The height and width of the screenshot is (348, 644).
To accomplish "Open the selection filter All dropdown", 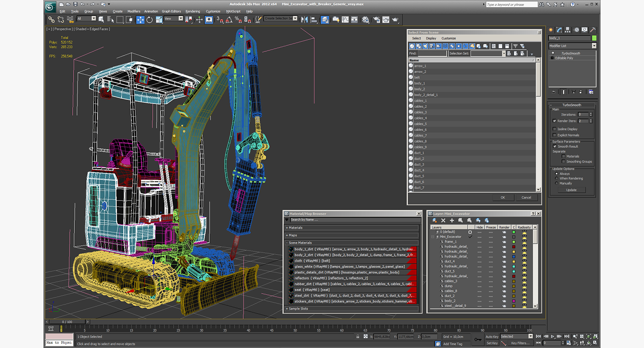I will tap(86, 19).
